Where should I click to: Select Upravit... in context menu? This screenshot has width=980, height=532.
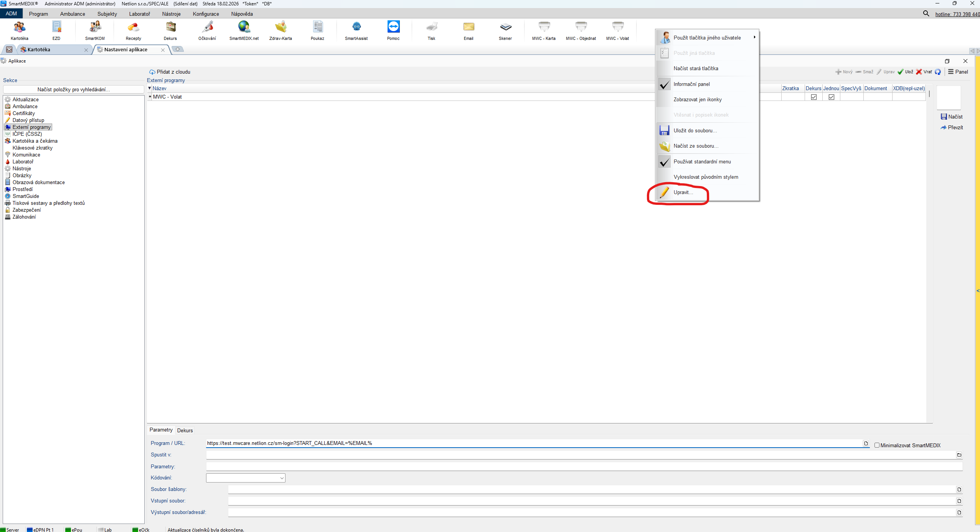(x=683, y=193)
